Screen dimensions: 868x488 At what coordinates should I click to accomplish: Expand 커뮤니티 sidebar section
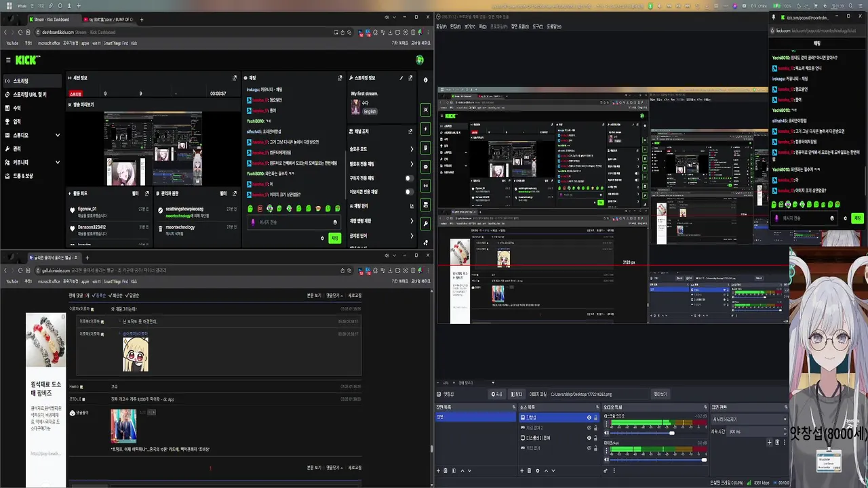point(58,162)
